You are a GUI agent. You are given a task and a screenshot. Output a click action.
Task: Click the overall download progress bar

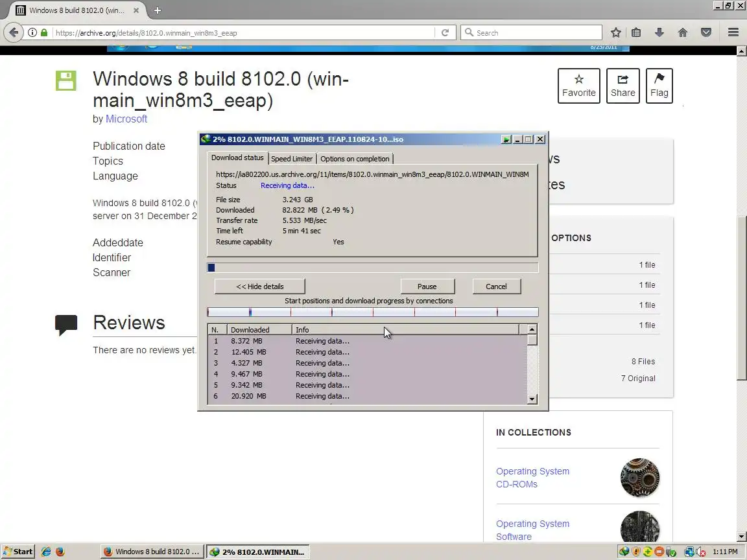pos(373,268)
